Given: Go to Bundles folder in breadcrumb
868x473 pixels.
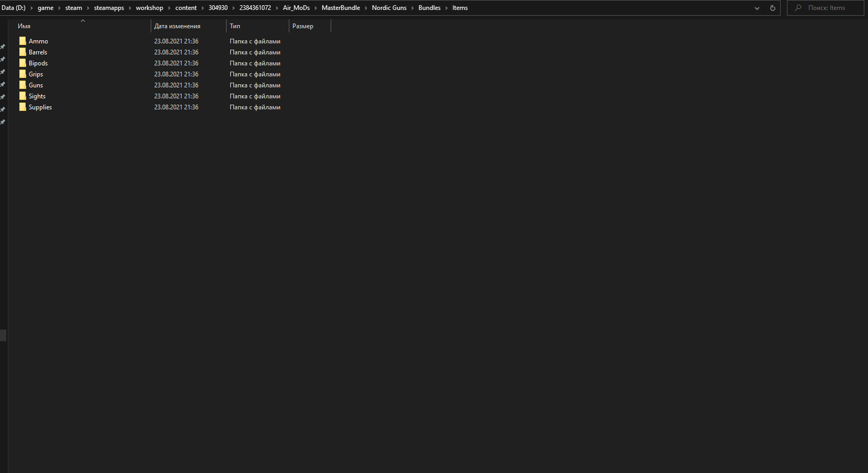Looking at the screenshot, I should (x=430, y=8).
